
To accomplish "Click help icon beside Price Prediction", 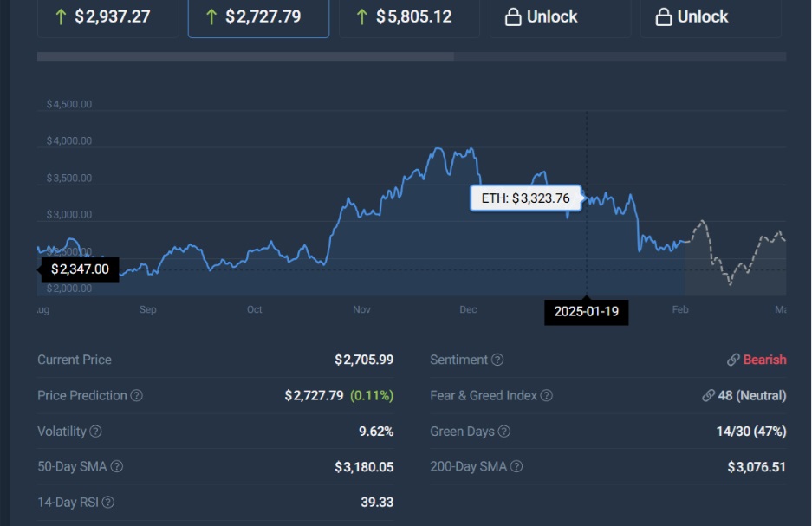I will tap(137, 396).
